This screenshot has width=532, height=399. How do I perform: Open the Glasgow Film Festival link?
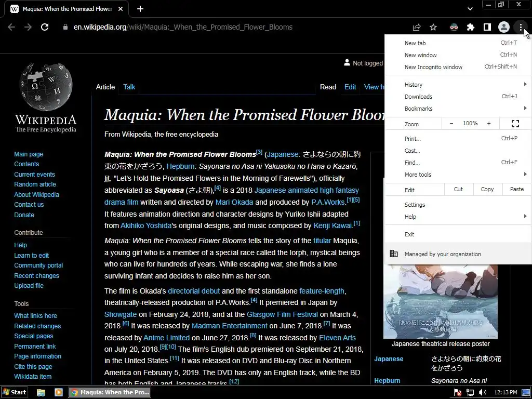click(x=282, y=314)
